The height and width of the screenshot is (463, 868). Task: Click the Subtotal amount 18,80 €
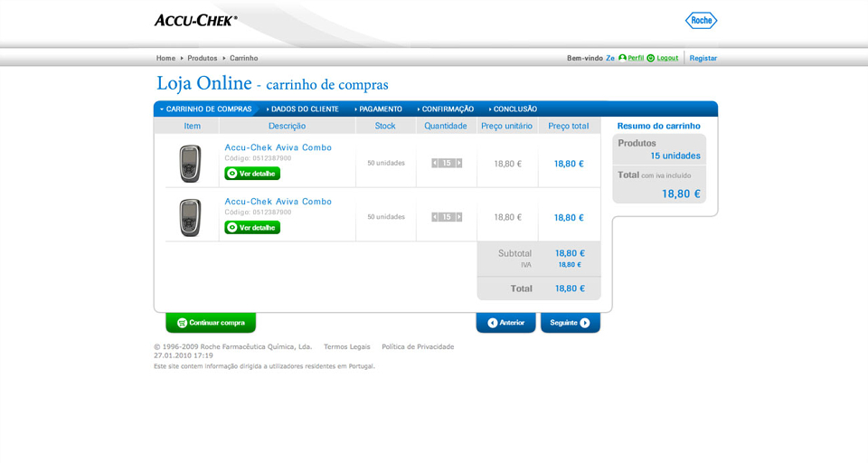pos(570,253)
